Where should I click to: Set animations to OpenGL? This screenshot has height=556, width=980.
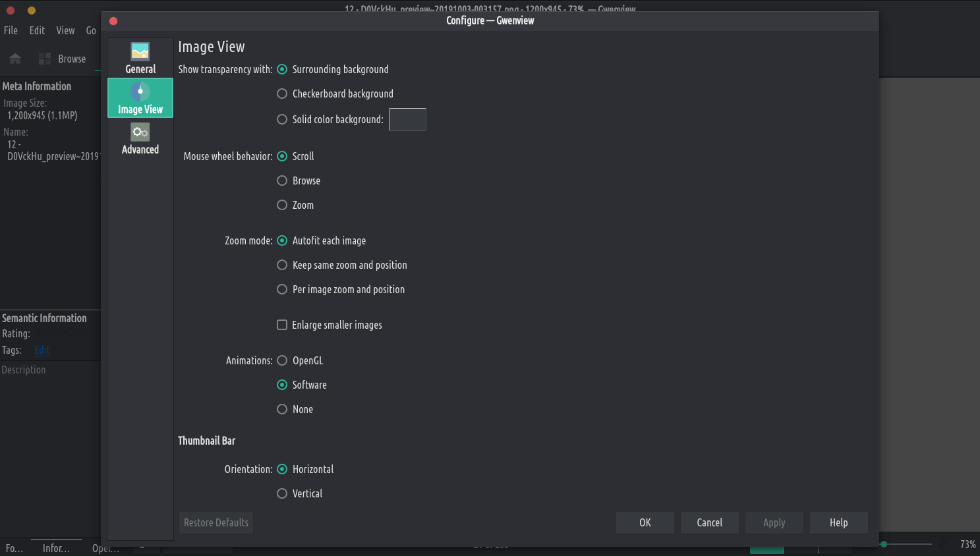300,360
